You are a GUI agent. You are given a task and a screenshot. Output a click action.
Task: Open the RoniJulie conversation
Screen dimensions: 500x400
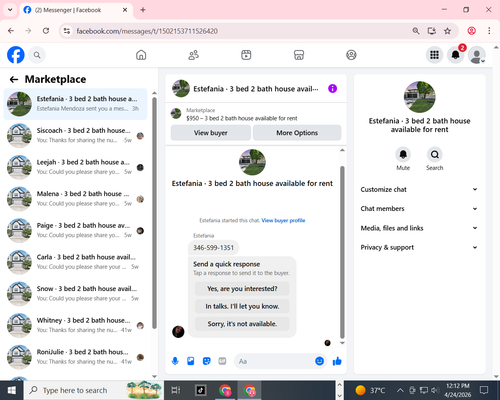[75, 357]
